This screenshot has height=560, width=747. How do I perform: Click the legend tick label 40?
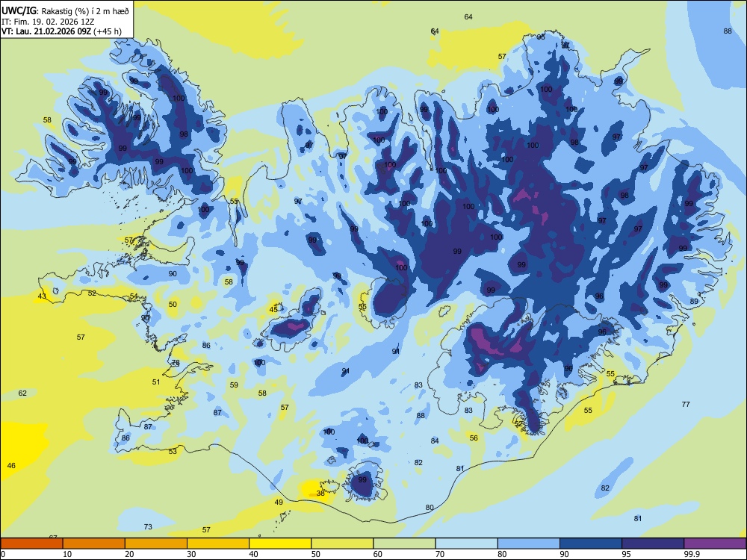[253, 554]
